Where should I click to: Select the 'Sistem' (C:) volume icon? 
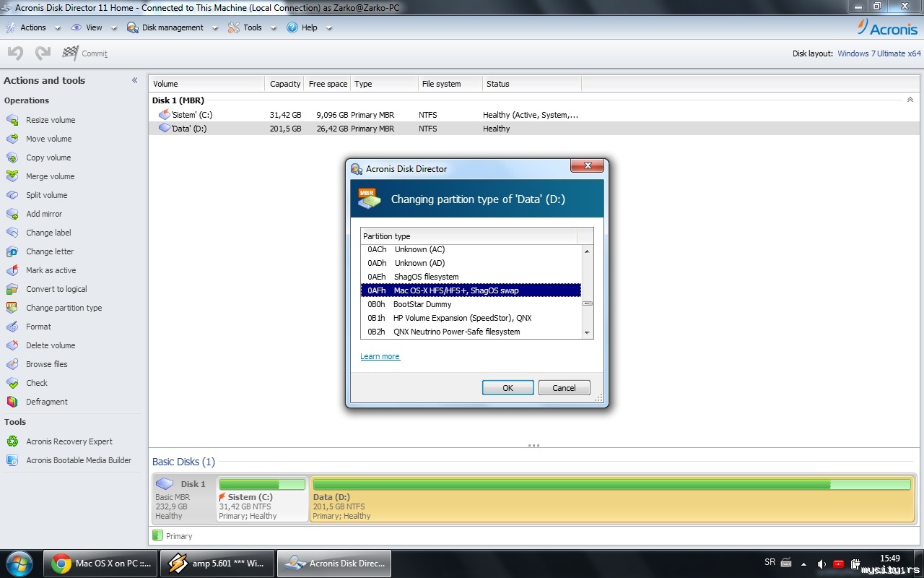(165, 115)
